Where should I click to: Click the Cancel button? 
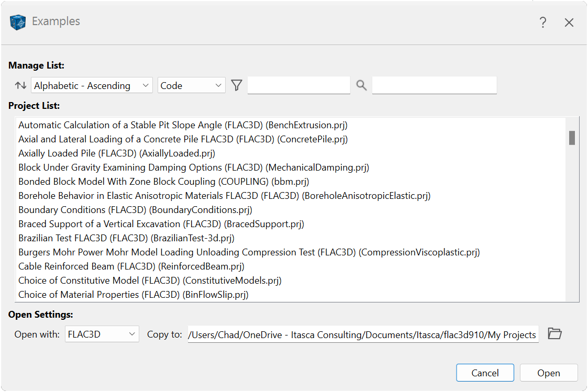[x=485, y=373]
